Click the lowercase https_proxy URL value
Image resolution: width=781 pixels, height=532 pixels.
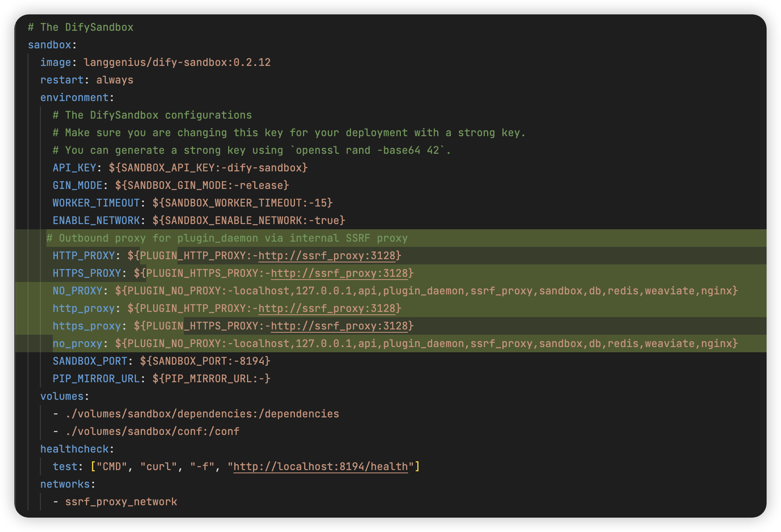339,326
